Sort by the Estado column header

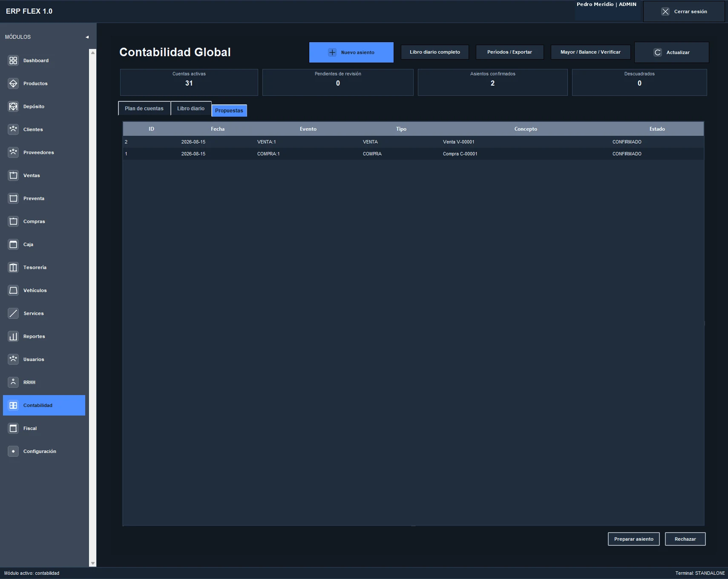click(x=657, y=129)
